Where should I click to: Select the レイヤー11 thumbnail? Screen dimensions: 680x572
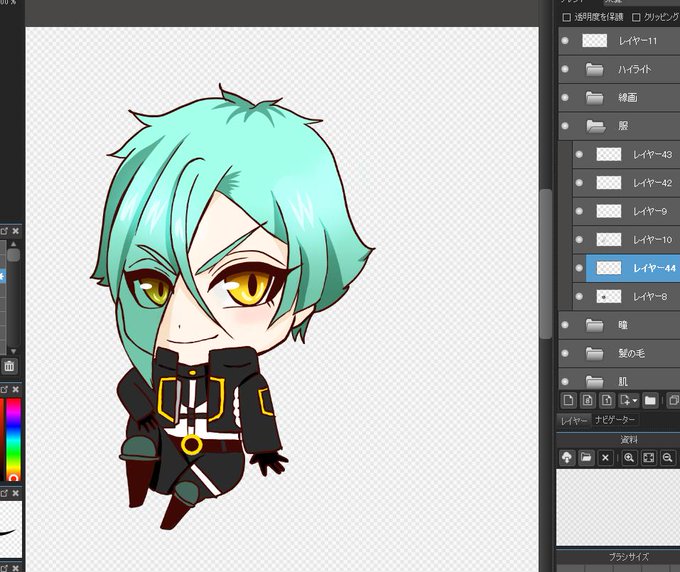pyautogui.click(x=594, y=40)
